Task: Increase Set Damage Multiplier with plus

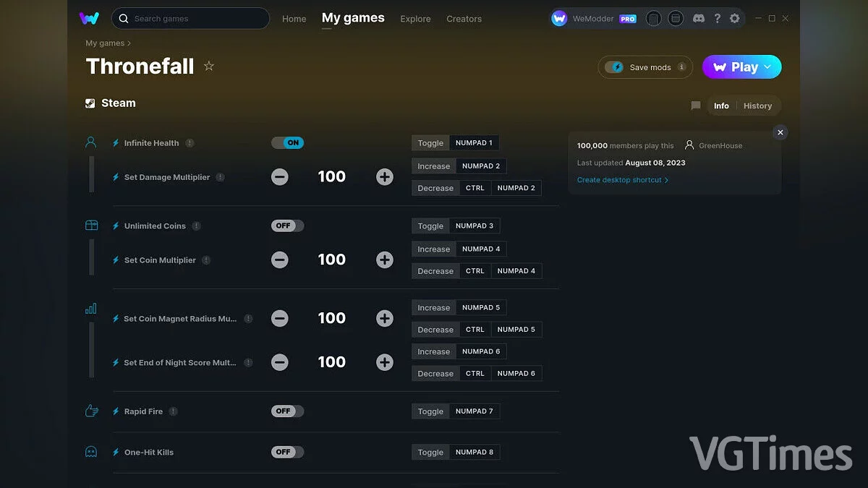Action: 385,177
